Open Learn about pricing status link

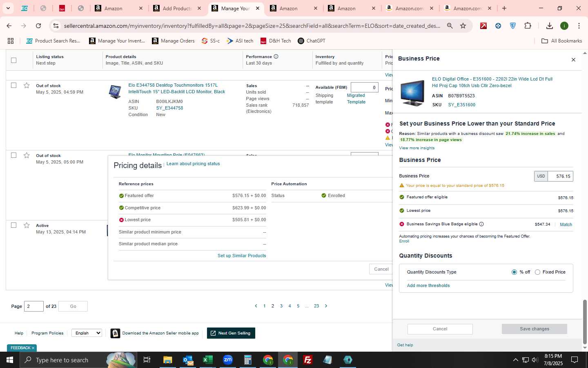(x=193, y=164)
